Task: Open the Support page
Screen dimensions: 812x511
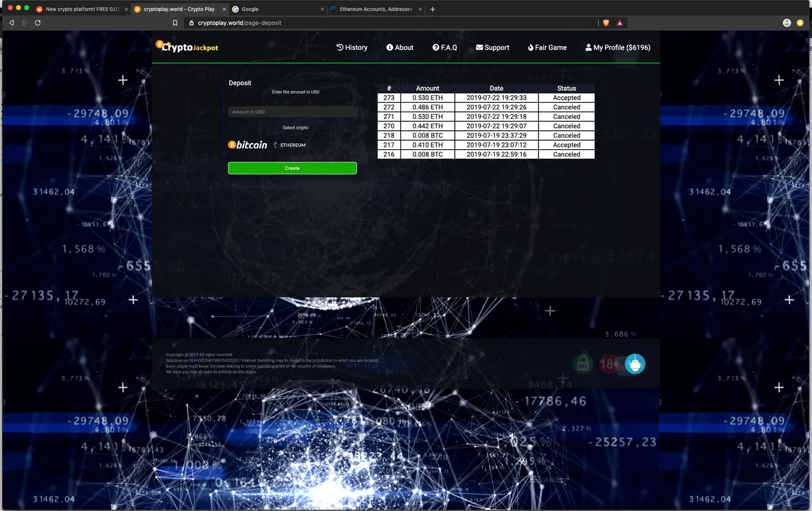Action: click(x=492, y=48)
